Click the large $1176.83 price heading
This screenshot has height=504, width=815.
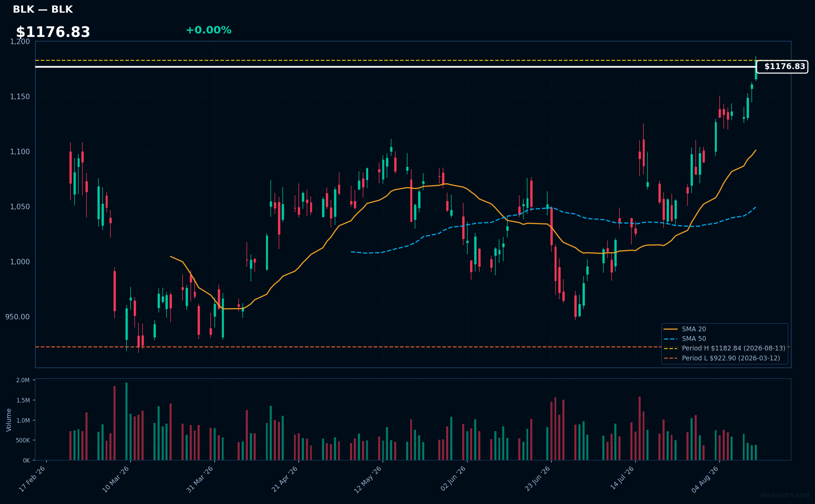pos(53,32)
